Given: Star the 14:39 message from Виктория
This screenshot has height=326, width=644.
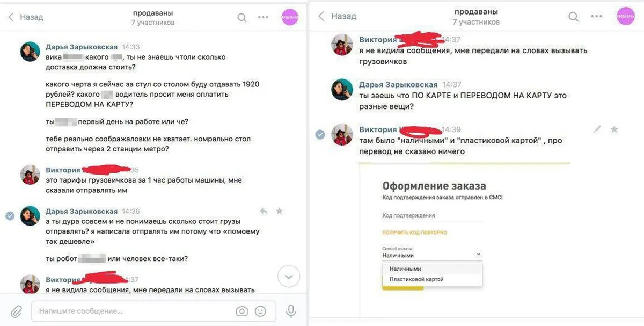Looking at the screenshot, I should 614,129.
